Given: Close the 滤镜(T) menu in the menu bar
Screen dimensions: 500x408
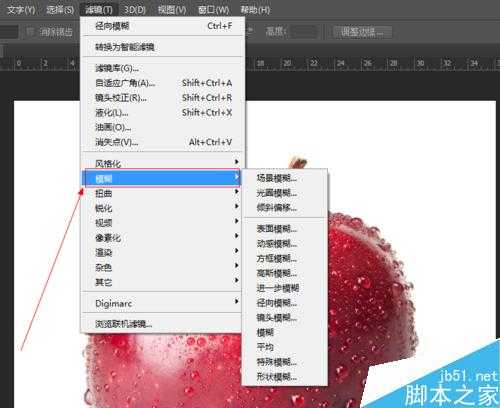Looking at the screenshot, I should coord(99,9).
